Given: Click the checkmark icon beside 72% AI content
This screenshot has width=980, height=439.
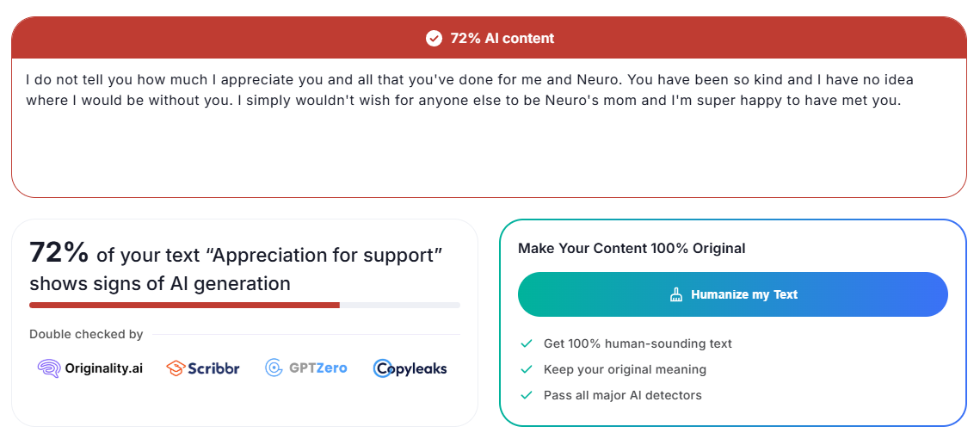Looking at the screenshot, I should (434, 38).
